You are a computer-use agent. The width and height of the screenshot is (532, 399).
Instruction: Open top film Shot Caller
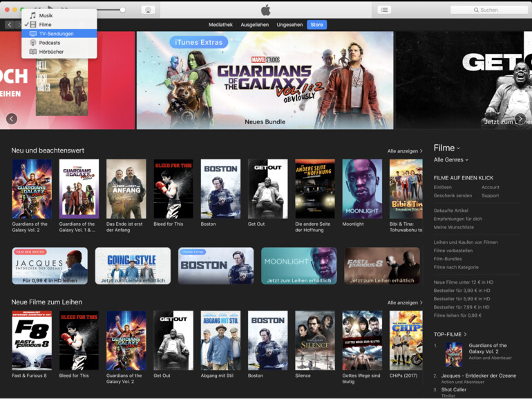[454, 389]
